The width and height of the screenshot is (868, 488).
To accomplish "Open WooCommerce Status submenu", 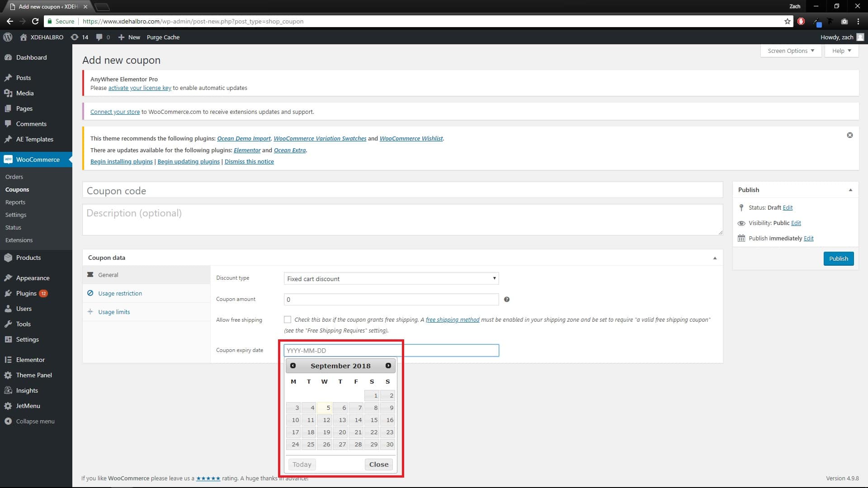I will click(13, 227).
